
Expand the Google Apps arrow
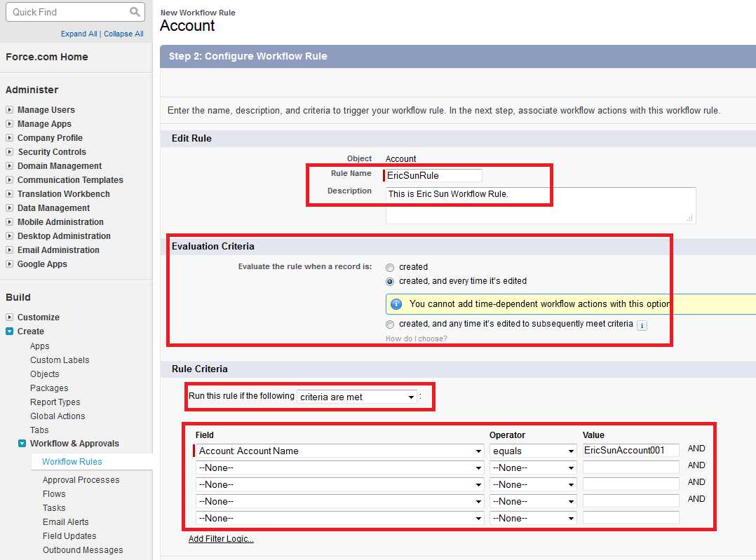click(9, 264)
